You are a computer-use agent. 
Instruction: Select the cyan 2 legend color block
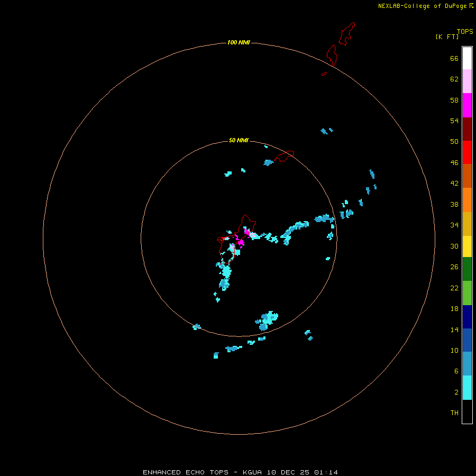coord(467,388)
